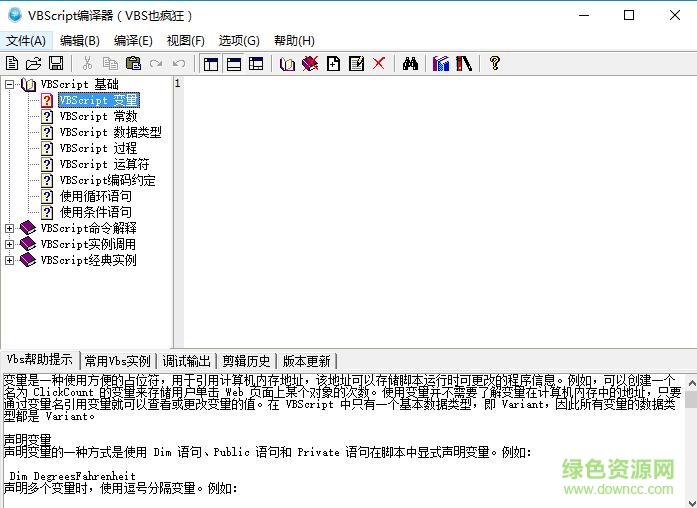Click the question icon beside VBScript 常数
Image resolution: width=697 pixels, height=508 pixels.
point(47,116)
